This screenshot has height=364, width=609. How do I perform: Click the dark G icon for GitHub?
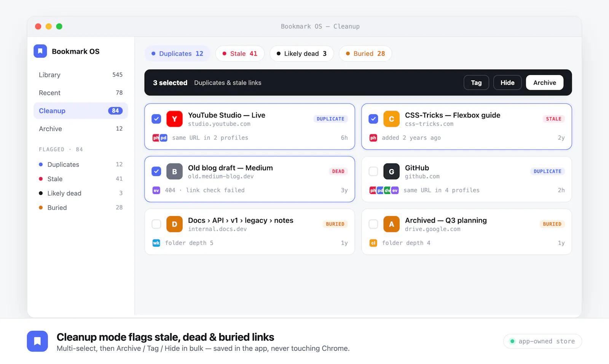[391, 172]
